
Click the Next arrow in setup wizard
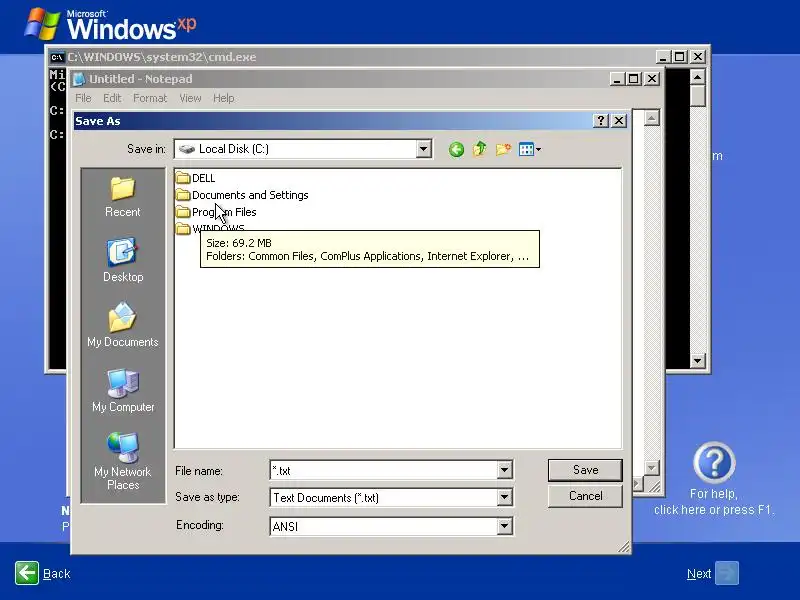tap(727, 573)
